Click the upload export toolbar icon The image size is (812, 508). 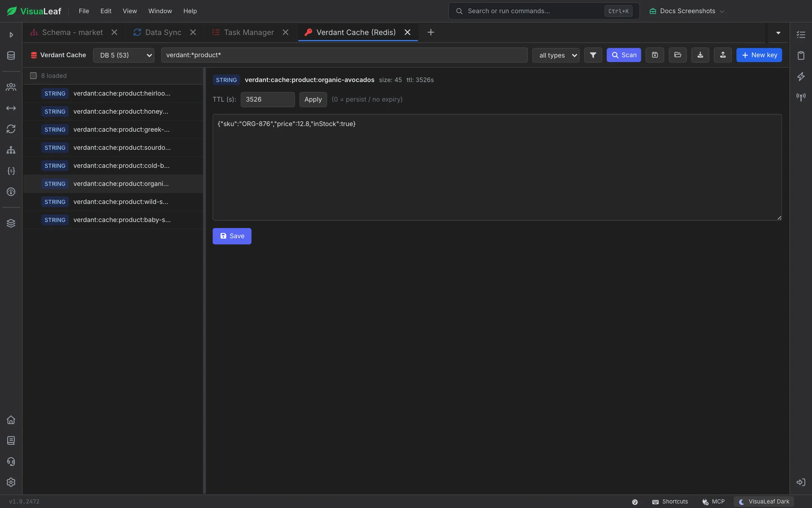[723, 55]
